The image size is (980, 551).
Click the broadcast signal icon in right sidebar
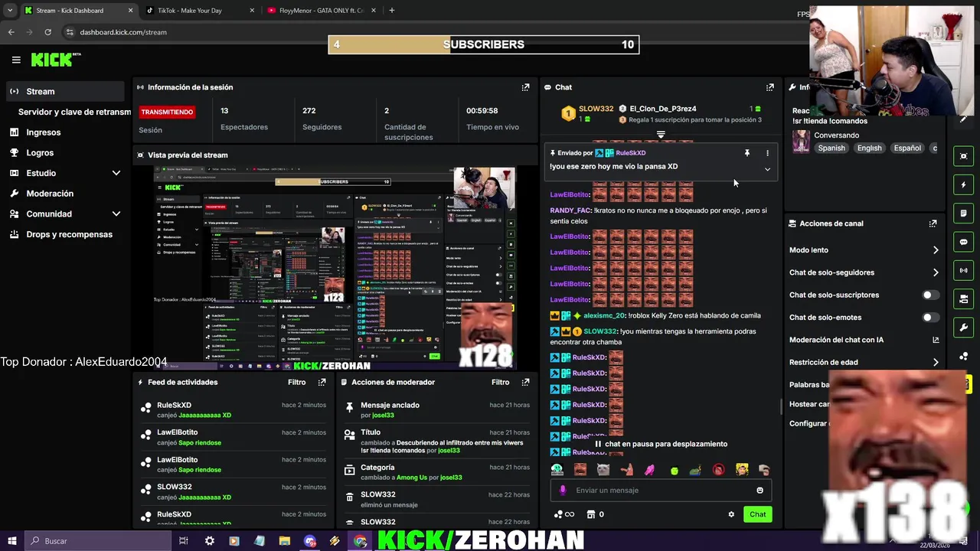tap(963, 270)
